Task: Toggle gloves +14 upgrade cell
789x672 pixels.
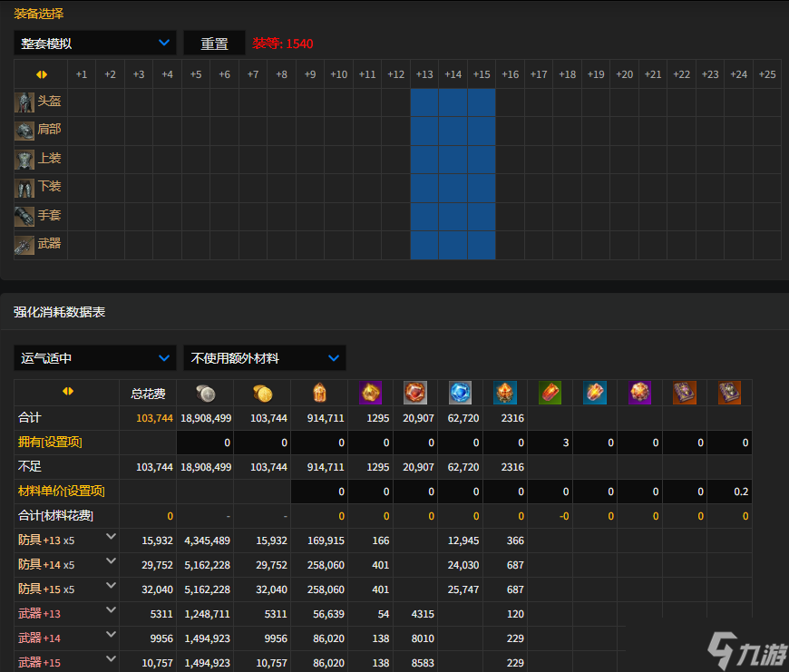Action: click(453, 217)
